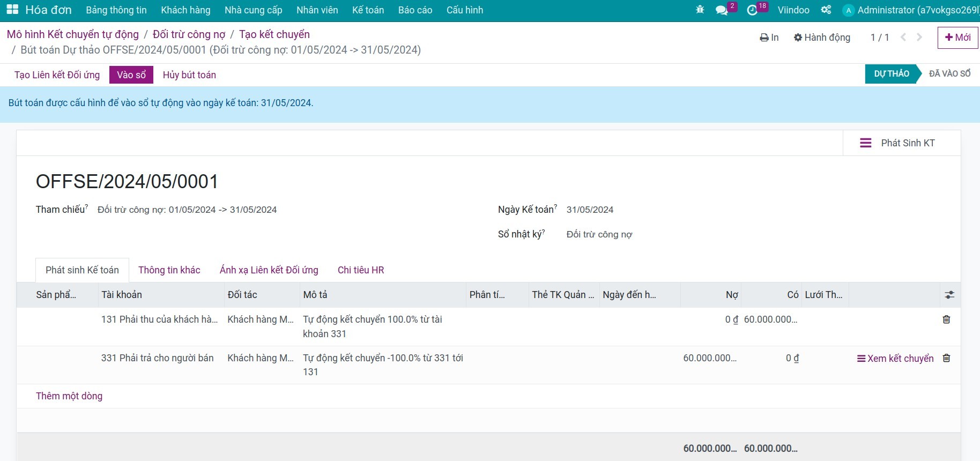Go to Tạo kết chuyển breadcrumb
Viewport: 980px width, 461px height.
coord(274,34)
